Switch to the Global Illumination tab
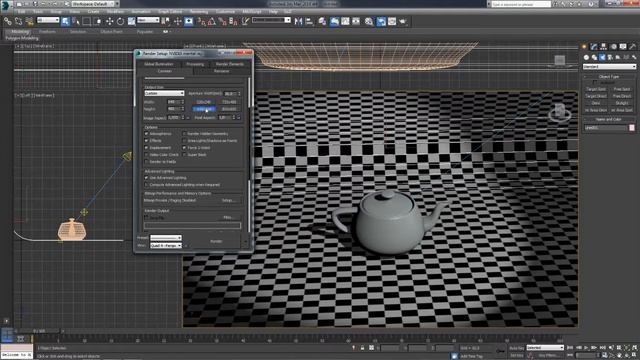The image size is (640, 360). click(x=159, y=64)
